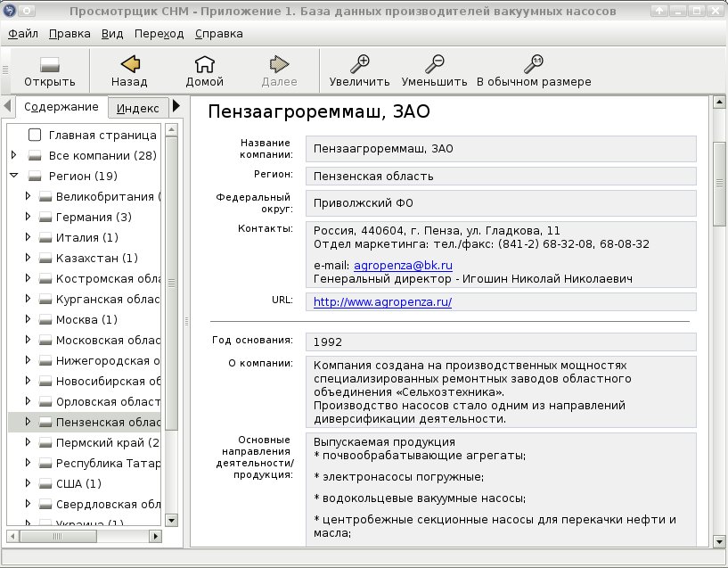The image size is (728, 568).
Task: Click the sidebar tabs scroll-right arrow
Action: tap(176, 106)
